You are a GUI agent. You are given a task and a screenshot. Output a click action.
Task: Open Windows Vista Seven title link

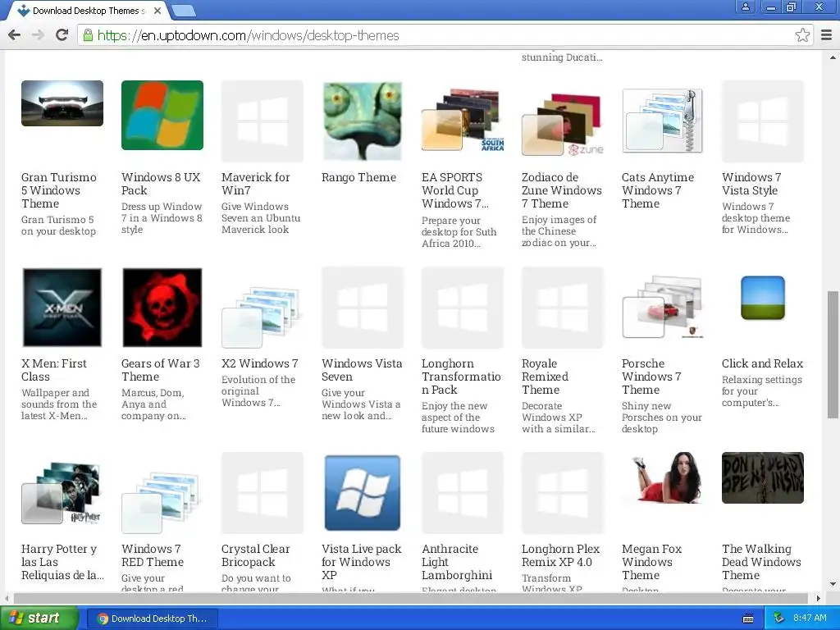[362, 370]
